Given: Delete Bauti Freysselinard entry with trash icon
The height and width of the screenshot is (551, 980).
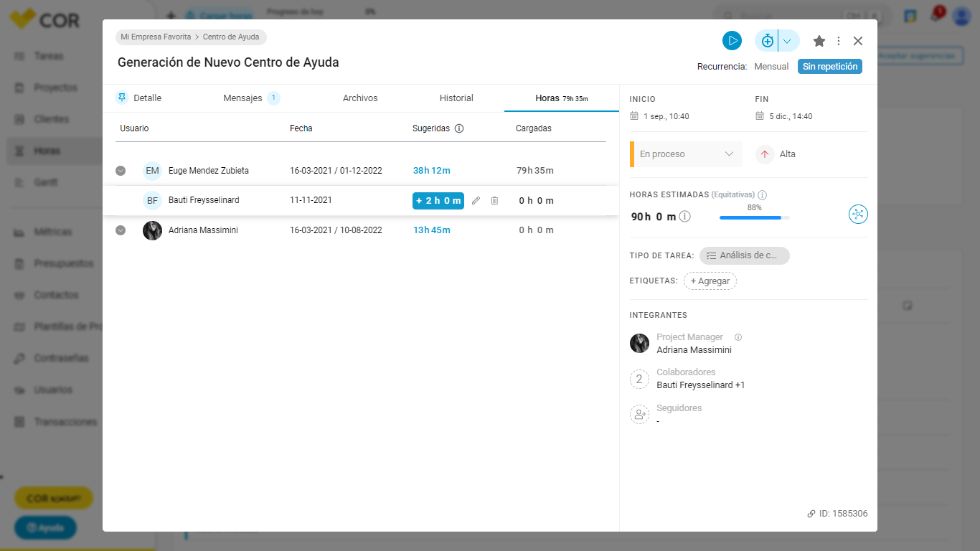Looking at the screenshot, I should [494, 201].
